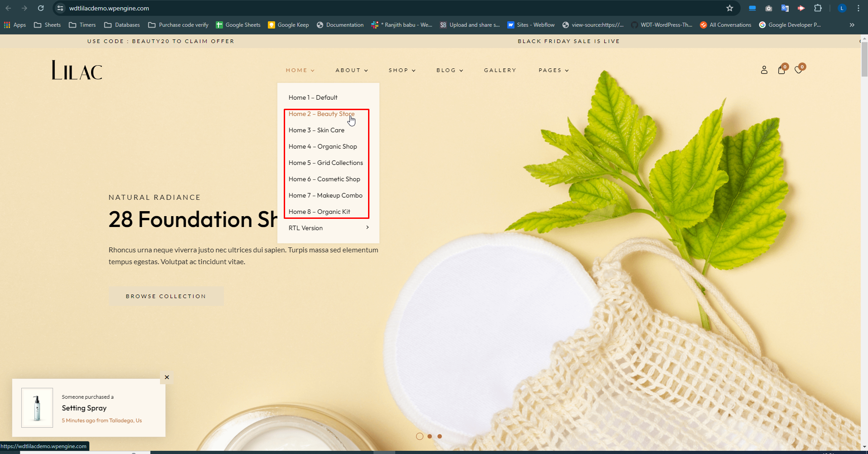This screenshot has height=454, width=868.
Task: Click BROWSE COLLECTION button
Action: click(166, 296)
